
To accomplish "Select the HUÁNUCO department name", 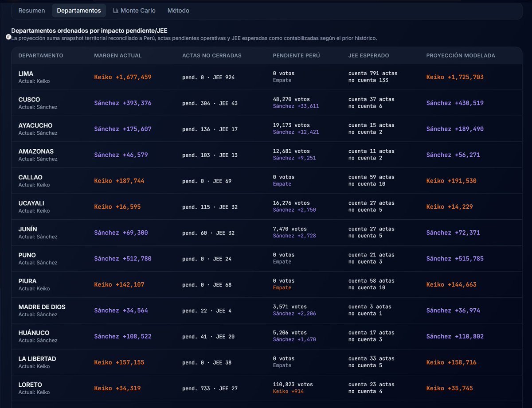I will coord(34,333).
